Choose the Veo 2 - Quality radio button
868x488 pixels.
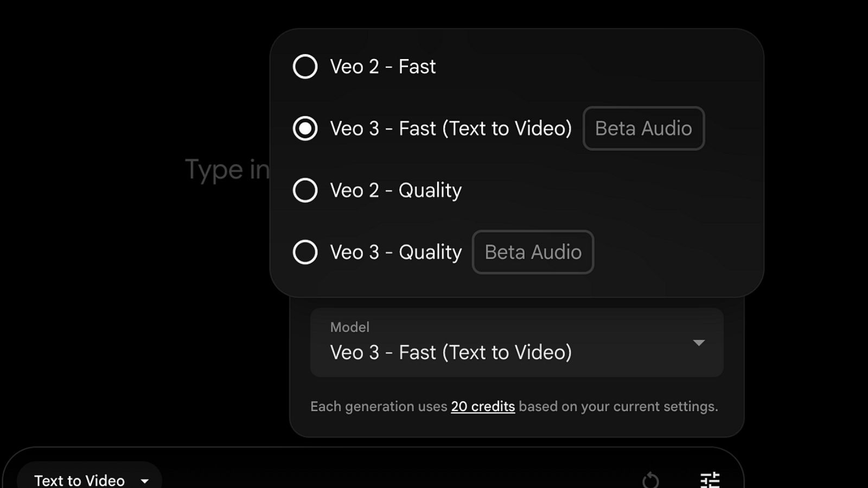pyautogui.click(x=305, y=190)
